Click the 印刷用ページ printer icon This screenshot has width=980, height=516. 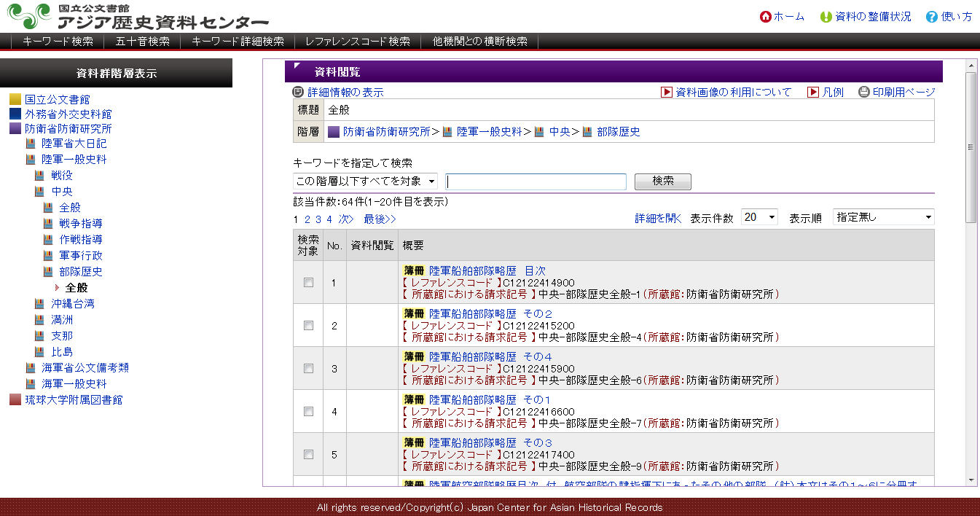pos(864,92)
